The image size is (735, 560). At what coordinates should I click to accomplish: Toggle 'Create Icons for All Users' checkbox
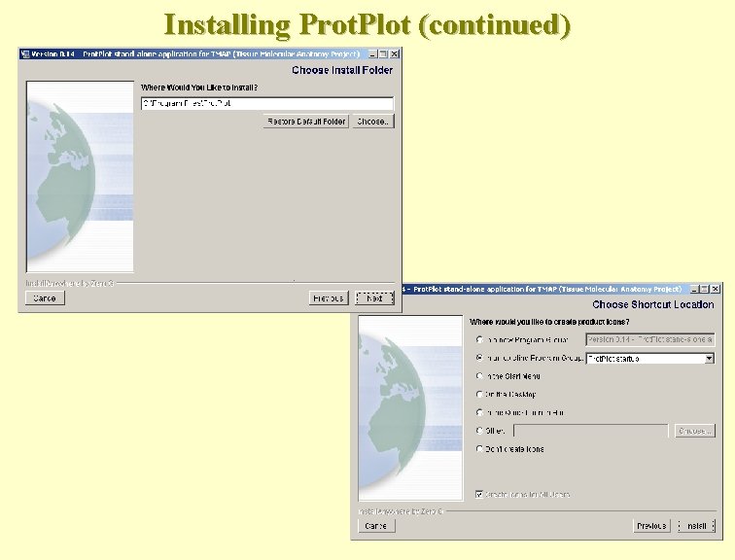pos(479,495)
